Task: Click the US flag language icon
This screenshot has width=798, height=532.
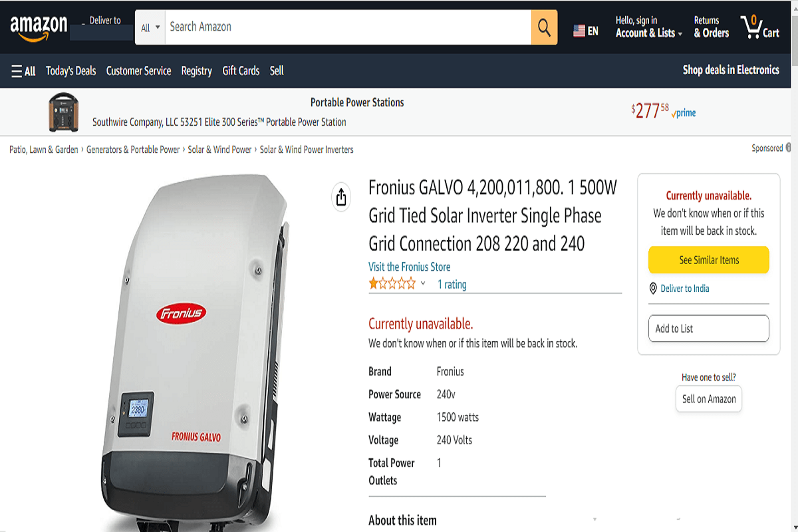Action: point(578,30)
